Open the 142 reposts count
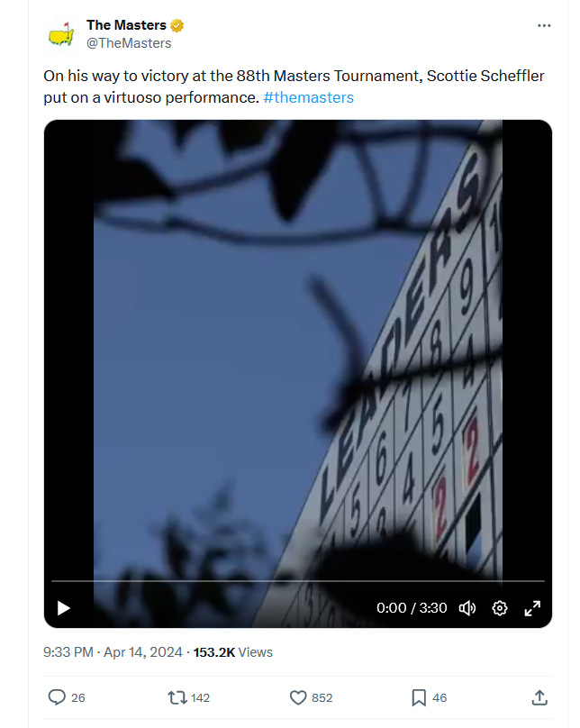580x728 pixels. click(201, 698)
